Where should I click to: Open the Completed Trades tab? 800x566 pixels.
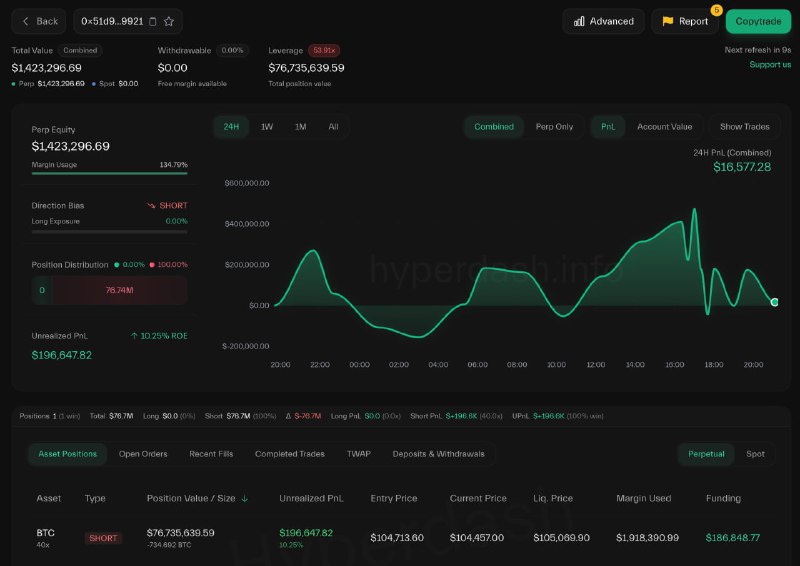290,454
